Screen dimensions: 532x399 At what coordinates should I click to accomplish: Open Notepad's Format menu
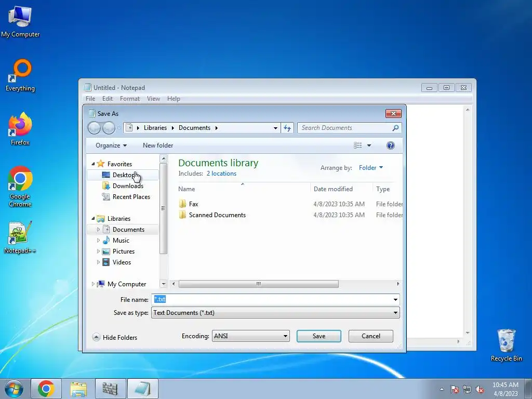(129, 98)
